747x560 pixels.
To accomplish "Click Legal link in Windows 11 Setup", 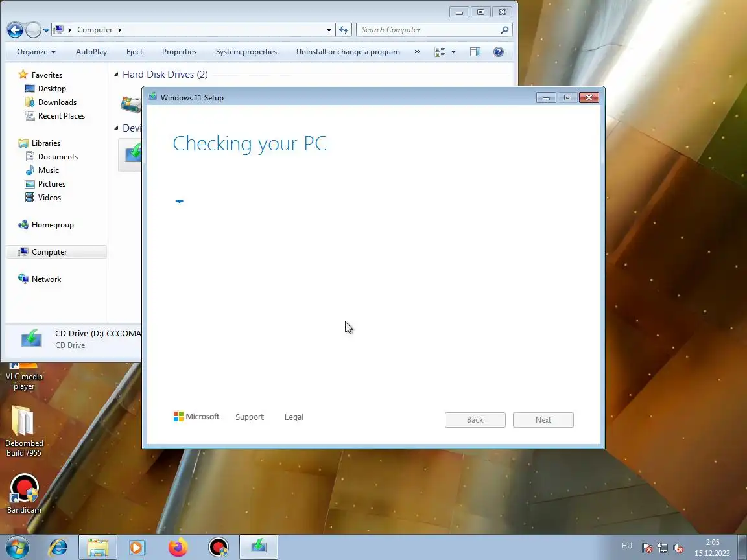I will point(294,417).
